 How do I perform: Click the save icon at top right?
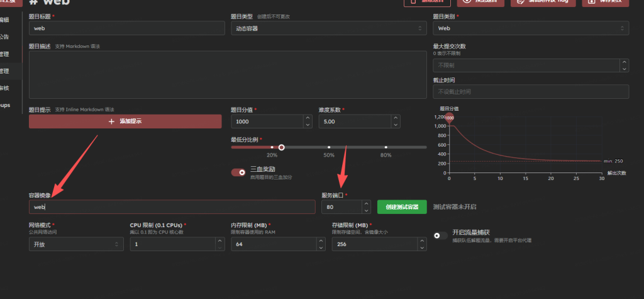point(591,1)
